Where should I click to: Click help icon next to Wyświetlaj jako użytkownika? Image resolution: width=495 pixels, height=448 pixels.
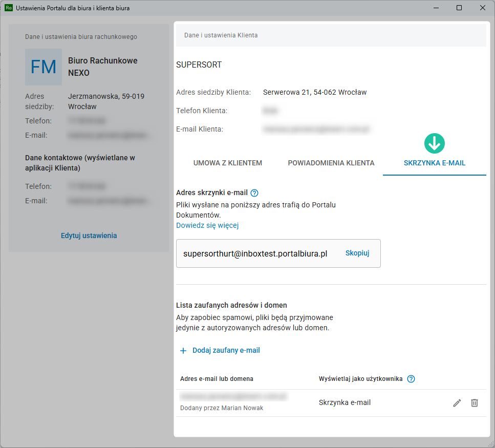point(411,379)
